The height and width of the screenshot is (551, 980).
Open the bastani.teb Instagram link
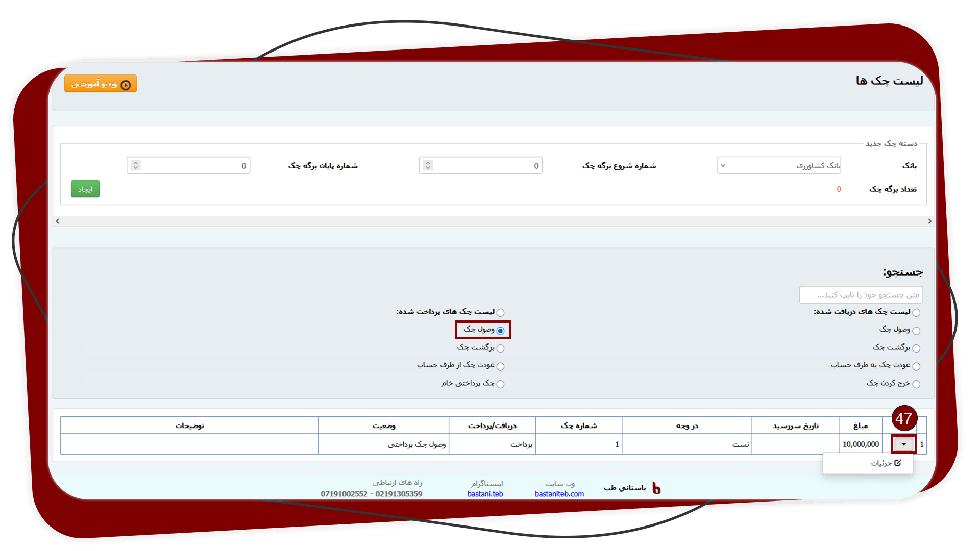tap(485, 494)
